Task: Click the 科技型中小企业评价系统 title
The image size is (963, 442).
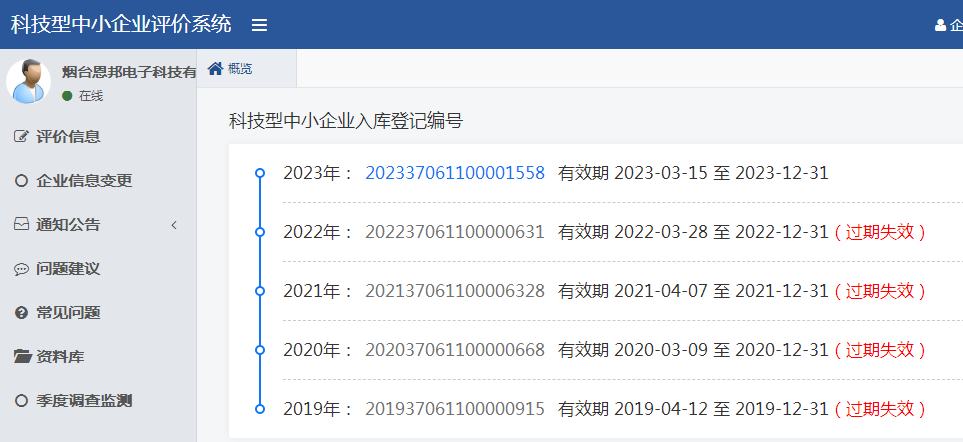Action: tap(121, 24)
